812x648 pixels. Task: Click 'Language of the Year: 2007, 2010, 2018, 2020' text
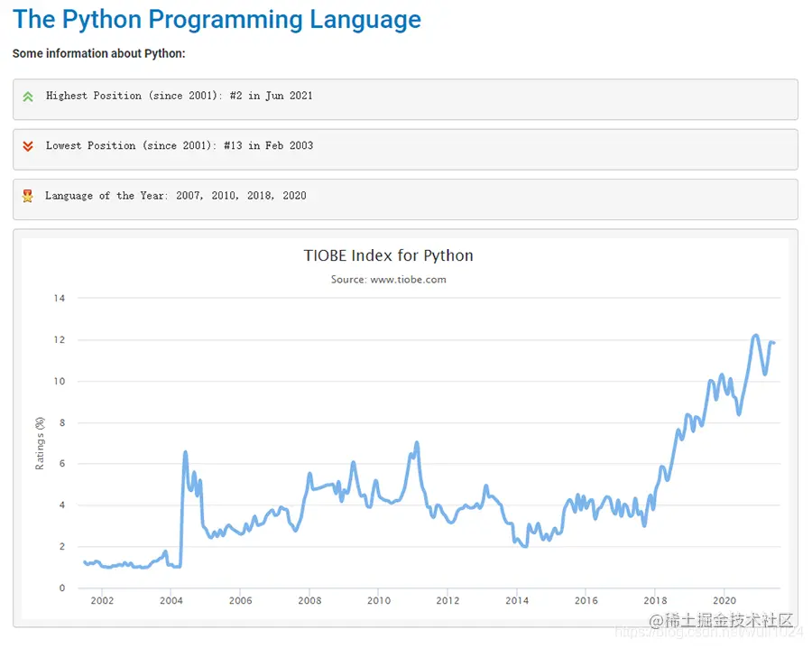pyautogui.click(x=176, y=195)
